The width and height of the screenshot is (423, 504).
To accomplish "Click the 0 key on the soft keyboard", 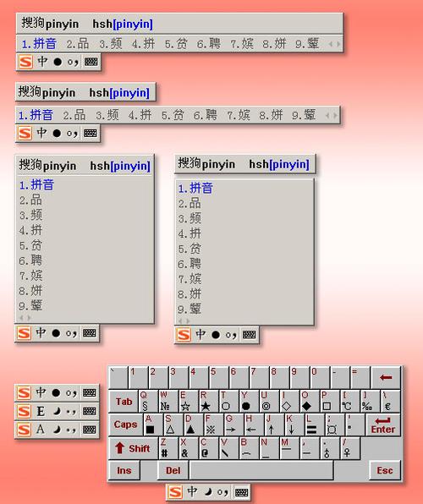I will click(320, 377).
